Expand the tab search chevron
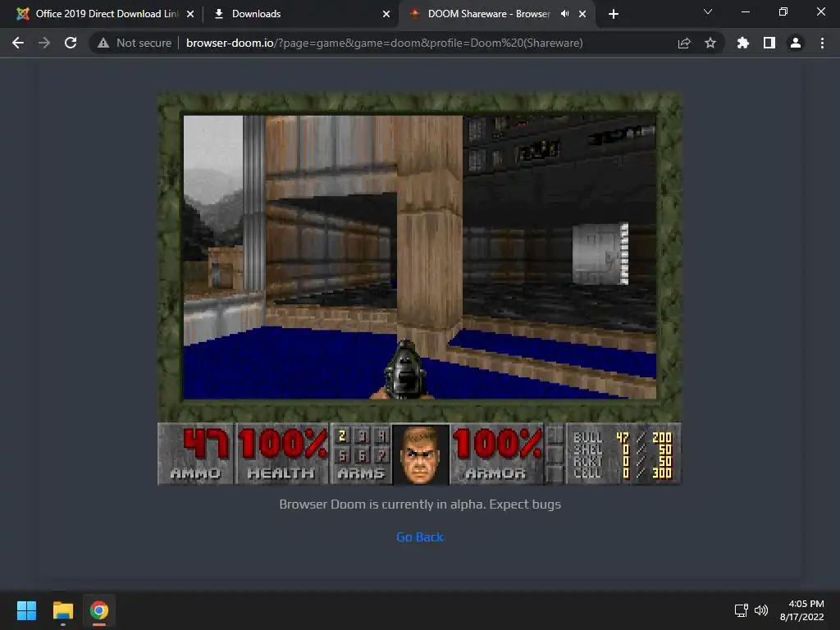 point(708,11)
